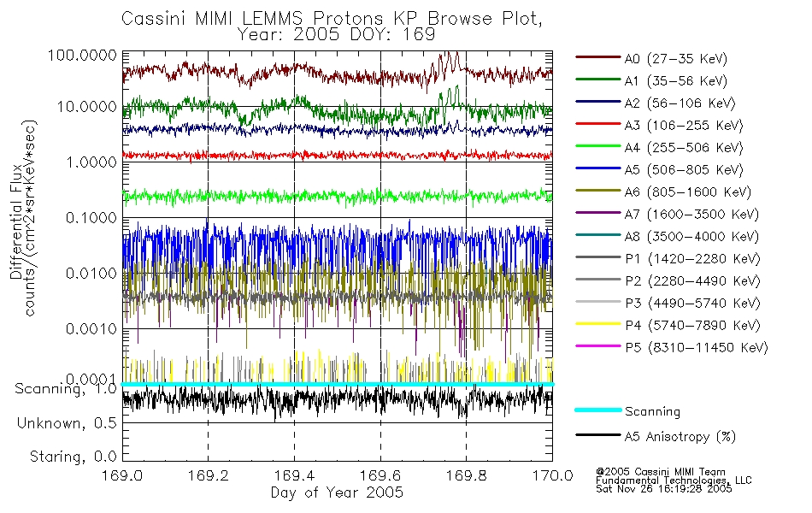Viewport: 812px width, 513px height.
Task: Click the bright red A3 legend line swatch
Action: tap(598, 124)
